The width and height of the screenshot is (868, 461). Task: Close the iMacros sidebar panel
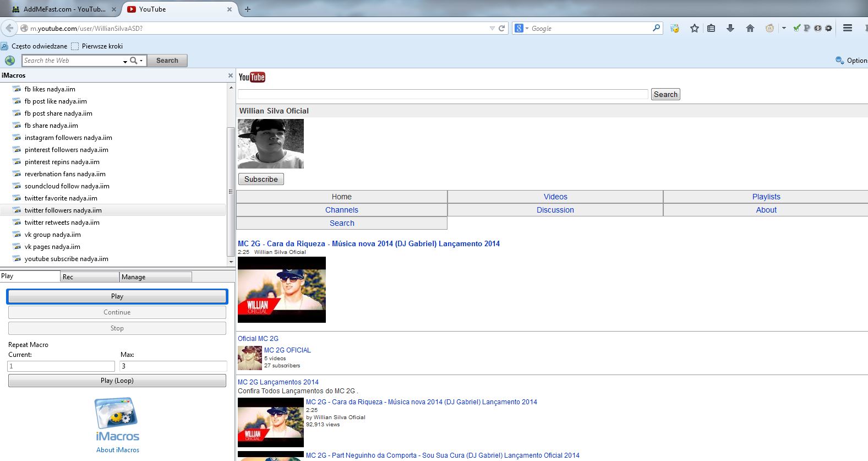pyautogui.click(x=231, y=75)
